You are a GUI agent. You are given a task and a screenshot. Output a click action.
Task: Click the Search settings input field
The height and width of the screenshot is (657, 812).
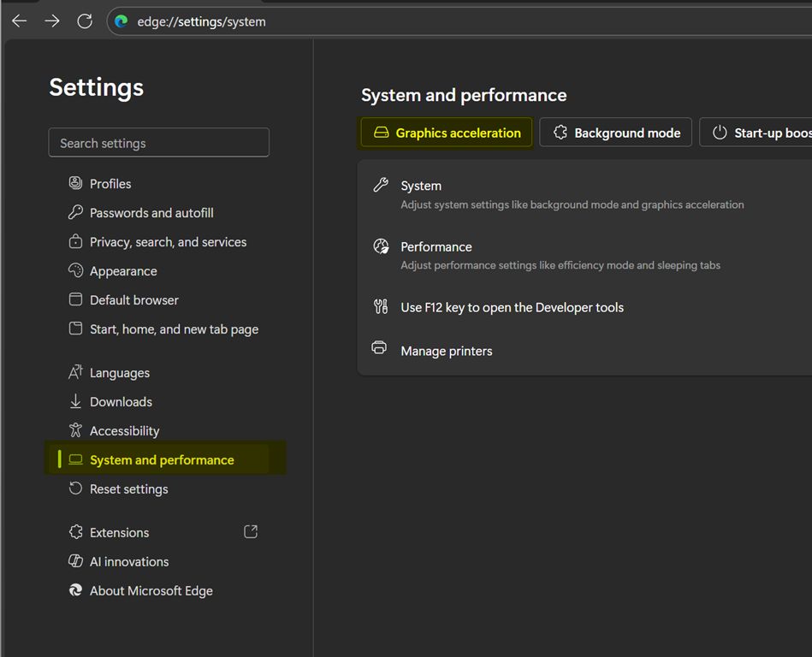click(x=158, y=143)
